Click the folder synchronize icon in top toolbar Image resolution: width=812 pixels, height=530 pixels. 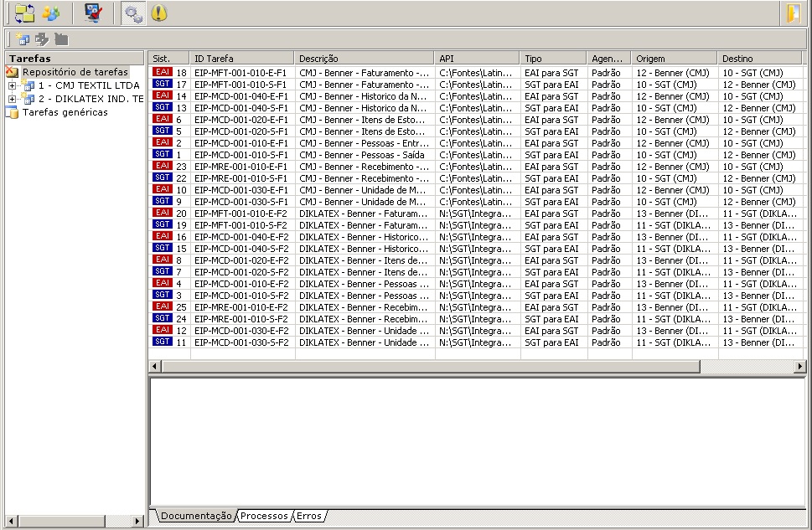coord(24,13)
